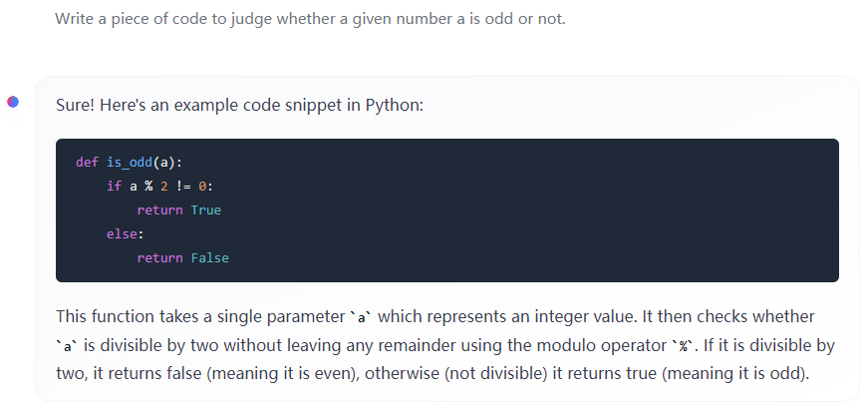Click the second 'return' keyword before False
The height and width of the screenshot is (408, 868).
(x=160, y=257)
